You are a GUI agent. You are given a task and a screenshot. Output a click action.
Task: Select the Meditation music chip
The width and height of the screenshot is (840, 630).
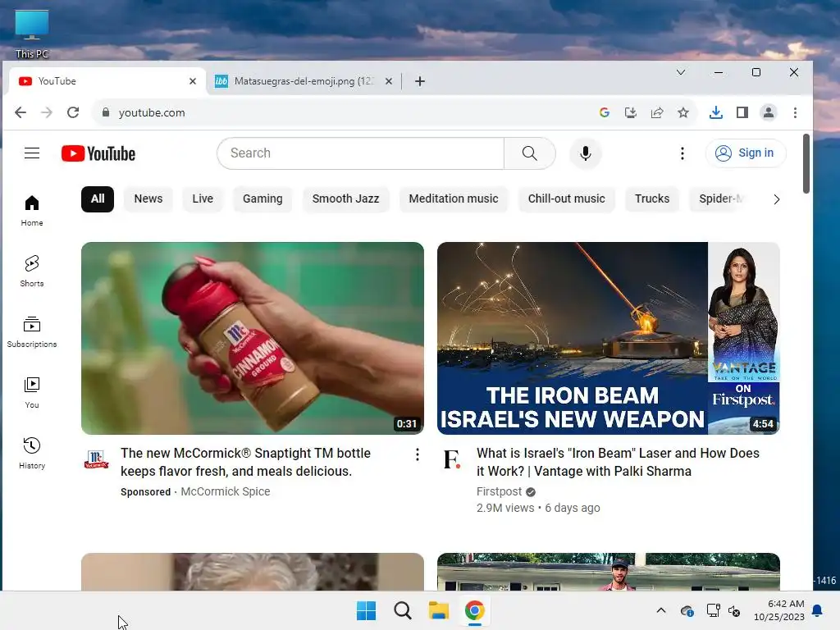453,199
